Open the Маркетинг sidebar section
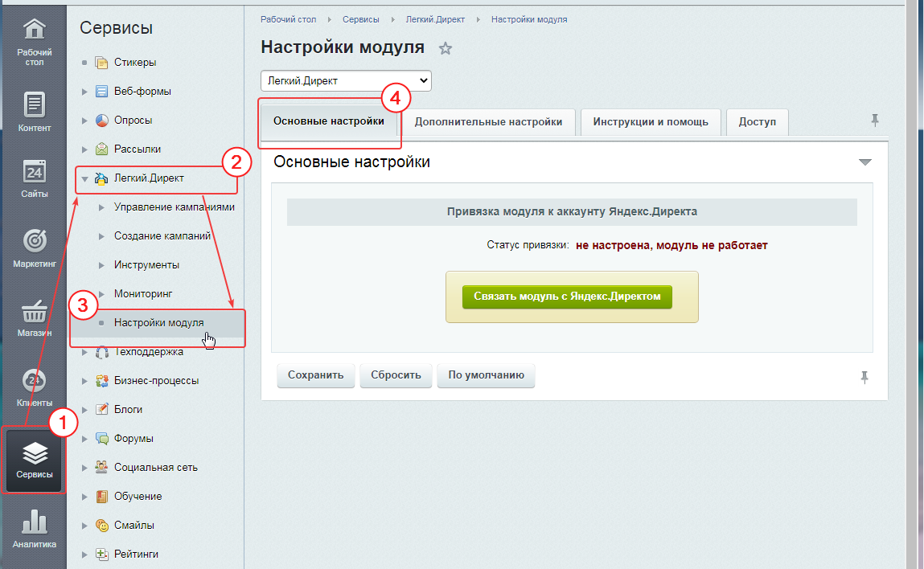924x569 pixels. point(35,248)
